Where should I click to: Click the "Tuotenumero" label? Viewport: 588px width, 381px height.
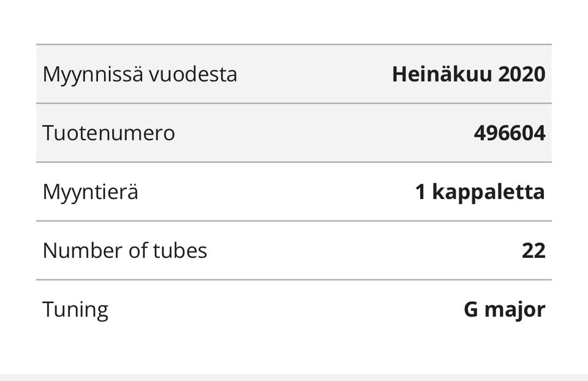point(108,133)
